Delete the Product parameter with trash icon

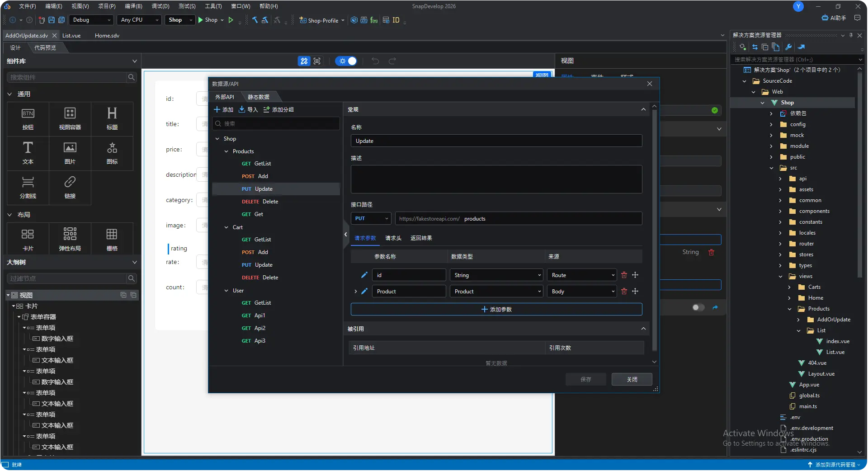pos(624,292)
